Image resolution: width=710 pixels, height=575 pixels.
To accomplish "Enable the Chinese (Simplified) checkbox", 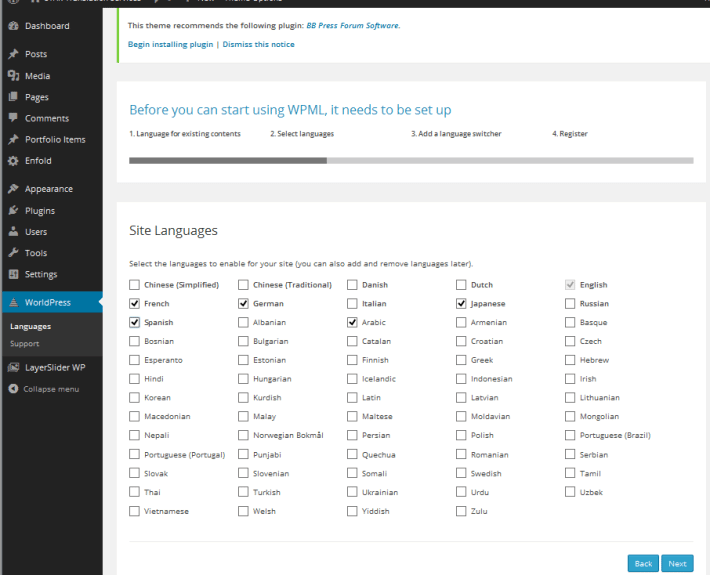I will click(134, 285).
